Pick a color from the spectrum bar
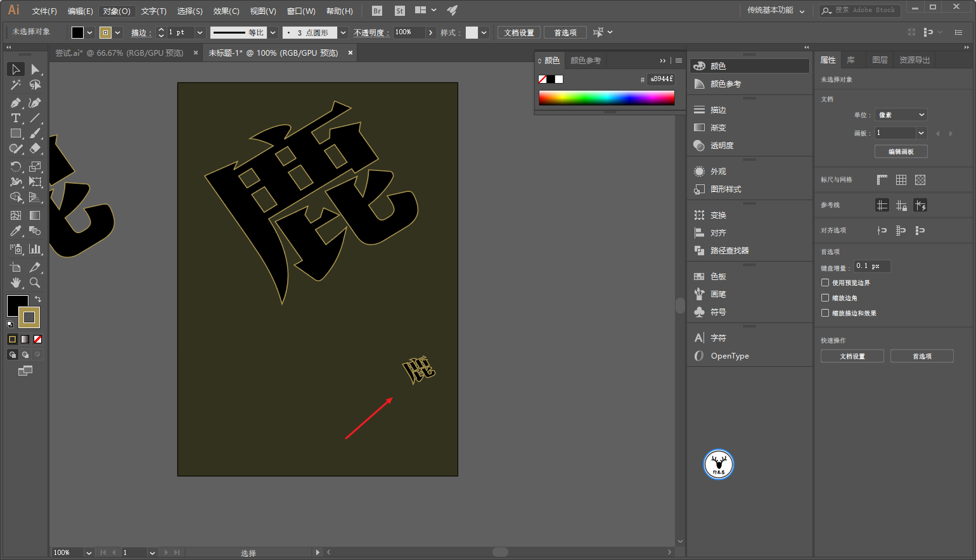 [x=607, y=98]
